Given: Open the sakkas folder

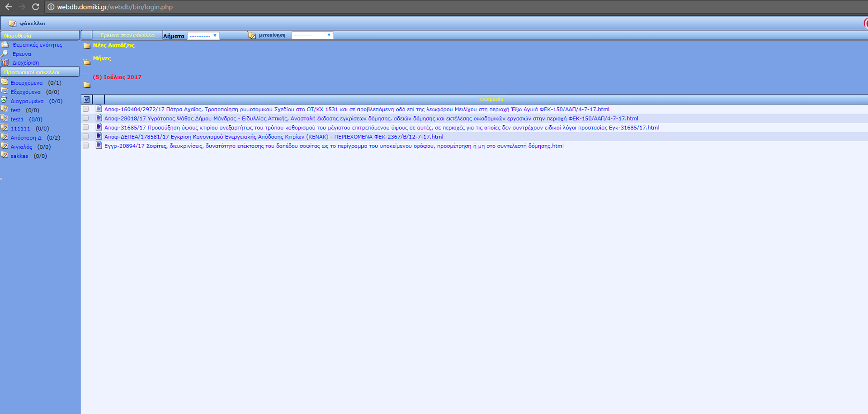Looking at the screenshot, I should click(19, 156).
